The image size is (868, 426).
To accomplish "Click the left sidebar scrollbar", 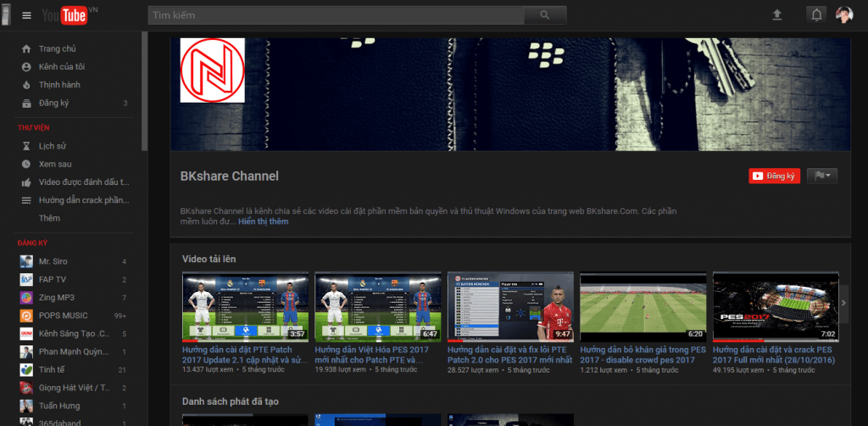I will (x=144, y=92).
